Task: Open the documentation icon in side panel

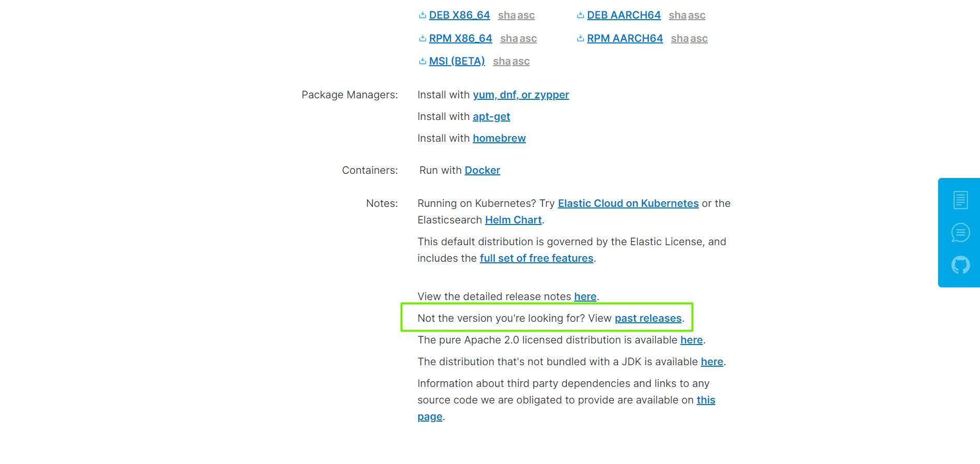Action: point(960,200)
